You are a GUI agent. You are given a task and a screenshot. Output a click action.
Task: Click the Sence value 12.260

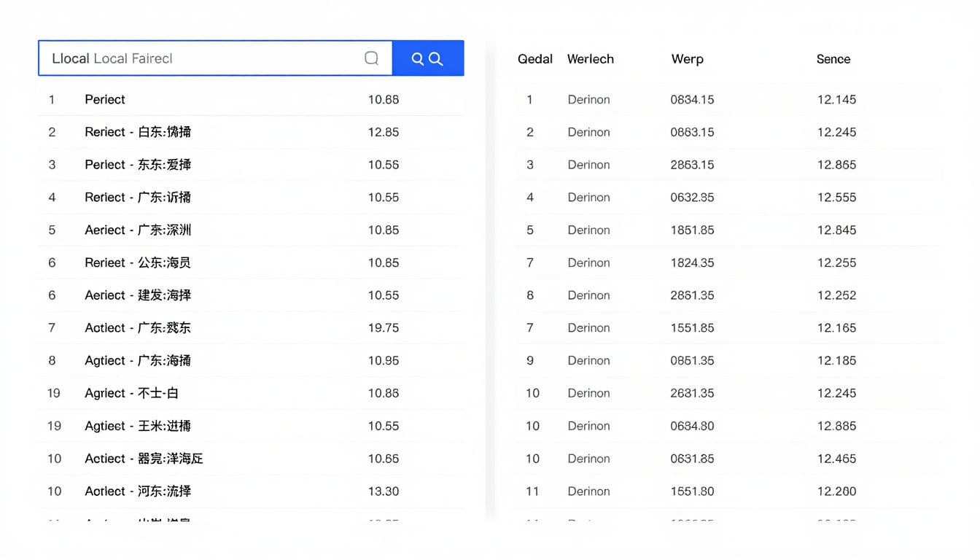click(x=836, y=491)
